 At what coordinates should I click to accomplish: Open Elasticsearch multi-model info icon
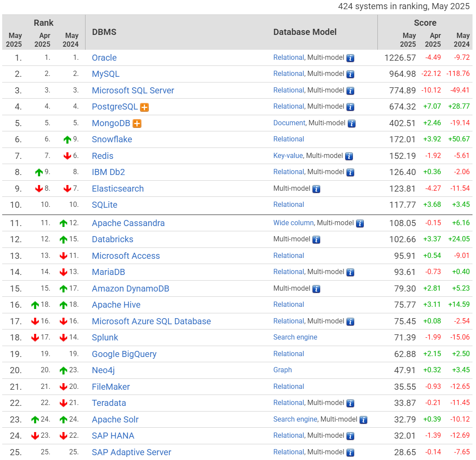pos(316,189)
